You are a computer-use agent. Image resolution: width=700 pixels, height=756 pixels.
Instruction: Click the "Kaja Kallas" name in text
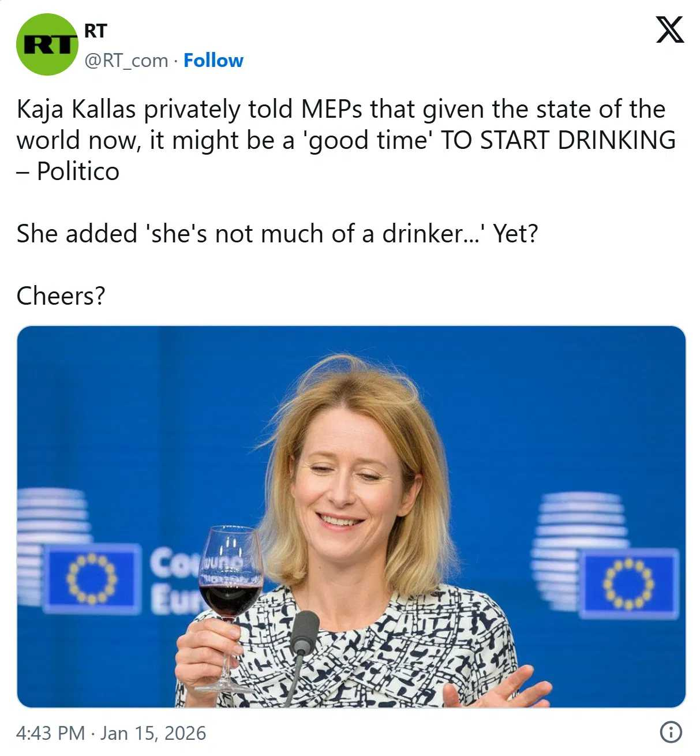tap(76, 109)
